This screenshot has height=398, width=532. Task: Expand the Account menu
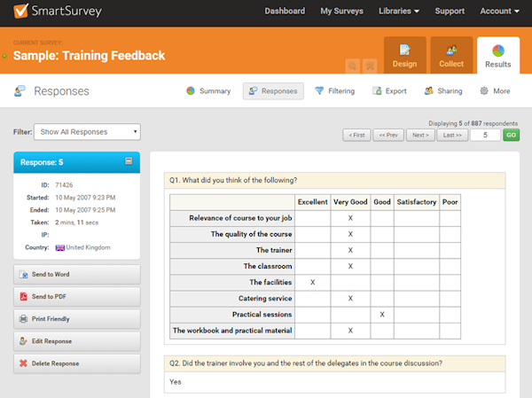500,12
